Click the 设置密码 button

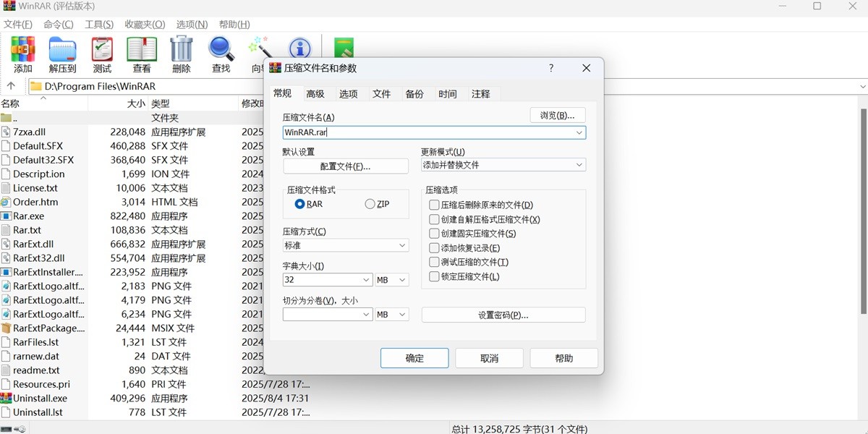click(503, 314)
